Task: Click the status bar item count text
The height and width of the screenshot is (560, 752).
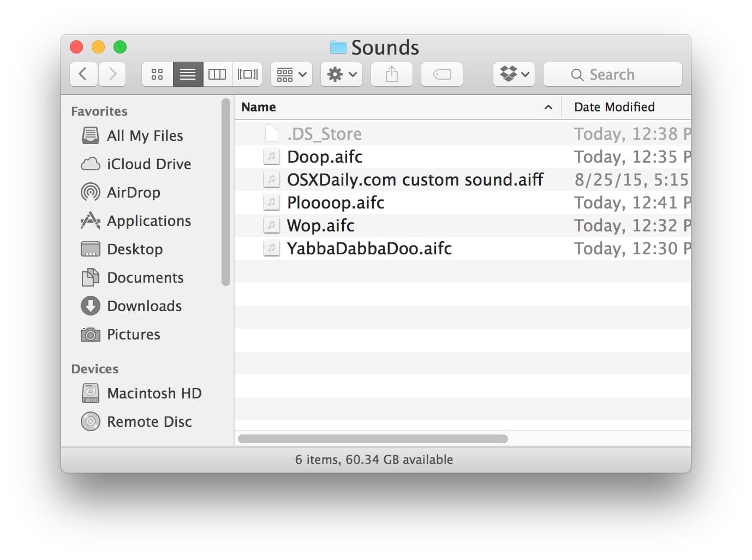Action: pyautogui.click(x=374, y=460)
